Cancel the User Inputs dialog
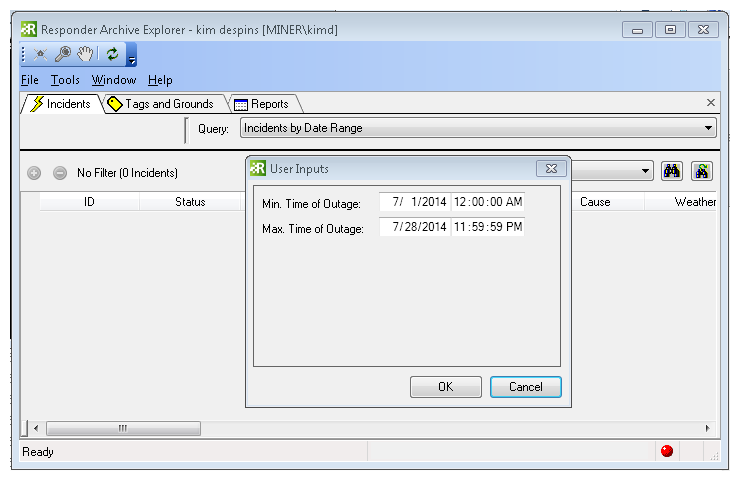The image size is (740, 481). click(x=526, y=387)
